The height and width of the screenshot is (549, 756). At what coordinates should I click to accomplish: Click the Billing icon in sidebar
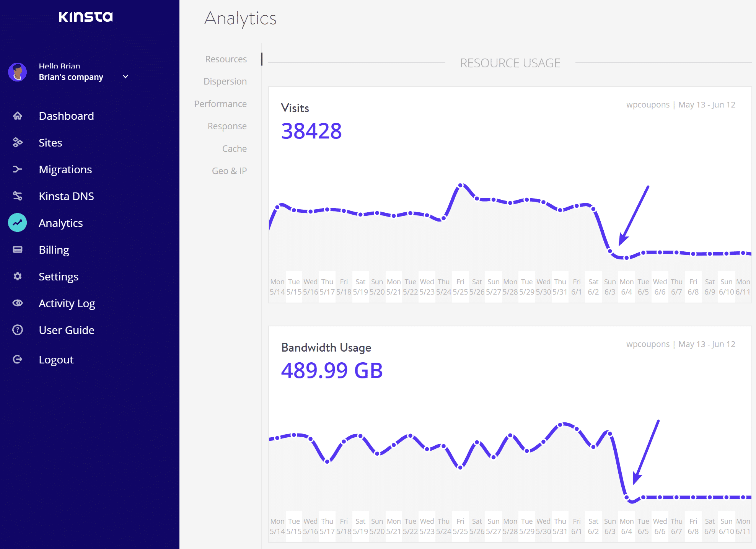coord(18,249)
